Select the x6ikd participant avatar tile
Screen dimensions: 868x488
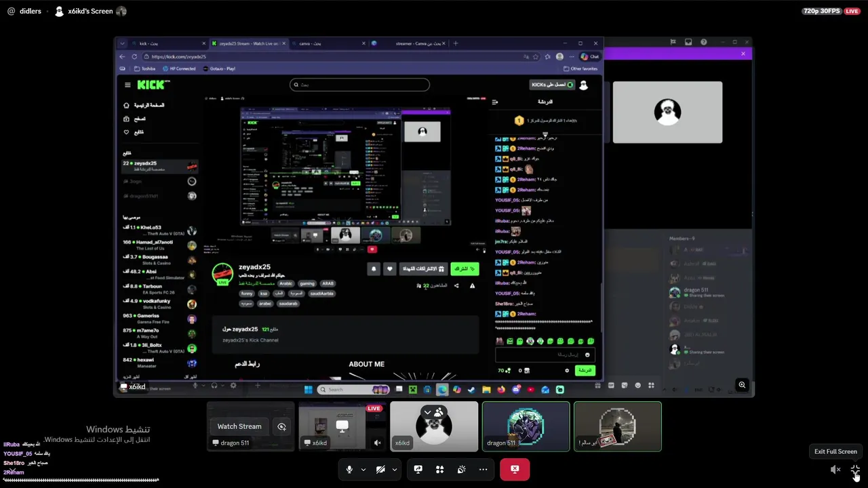click(x=434, y=426)
